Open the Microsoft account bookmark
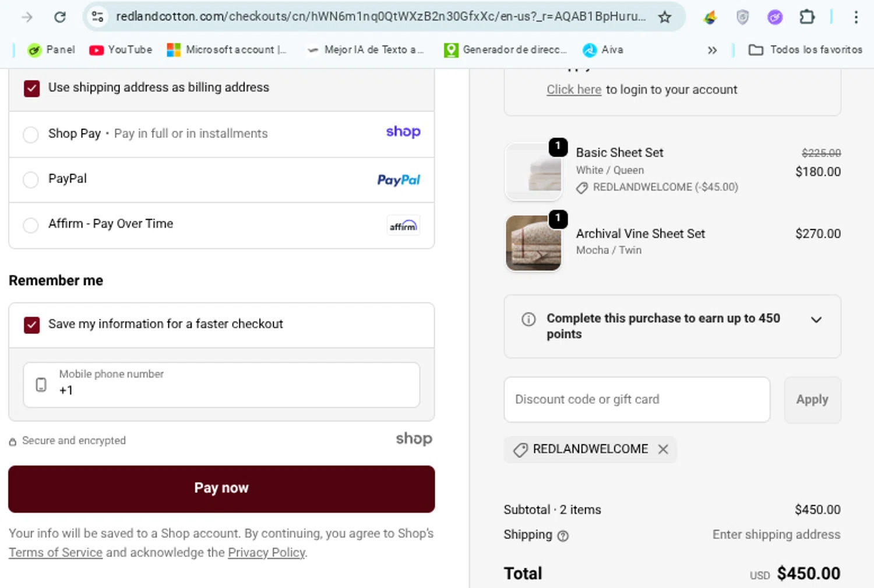Image resolution: width=874 pixels, height=588 pixels. (x=227, y=50)
